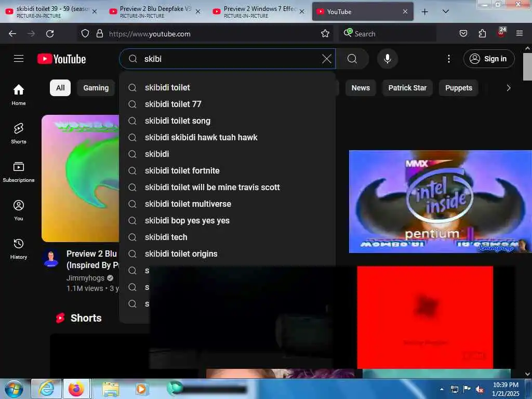Choose suggestion 'skibidi toilet 77'
Image resolution: width=532 pixels, height=399 pixels.
[228, 104]
